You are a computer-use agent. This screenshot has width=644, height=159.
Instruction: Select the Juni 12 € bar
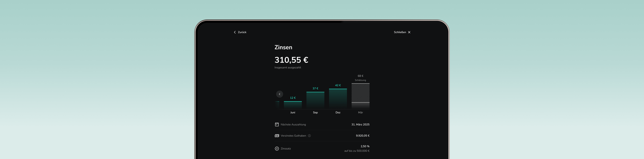[292, 105]
